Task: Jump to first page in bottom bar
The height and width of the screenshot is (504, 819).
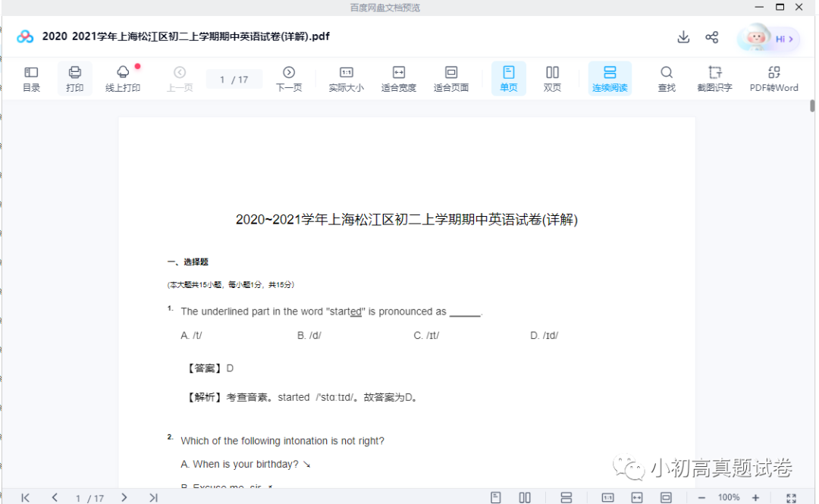Action: (25, 498)
